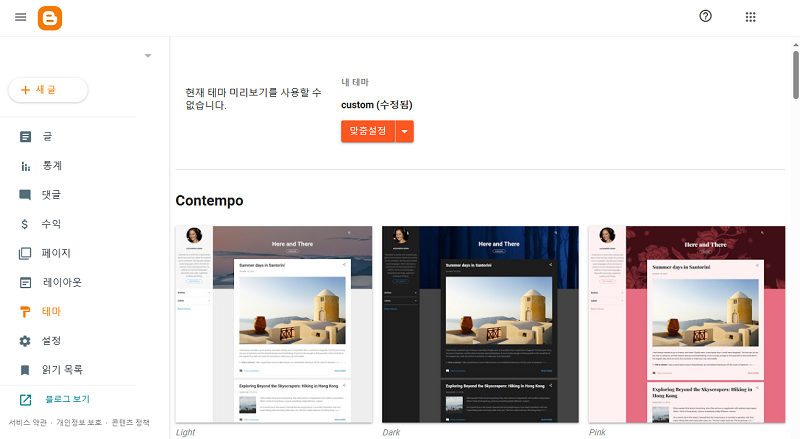The image size is (800, 439).
Task: Expand the blog selector dropdown arrow
Action: point(148,56)
